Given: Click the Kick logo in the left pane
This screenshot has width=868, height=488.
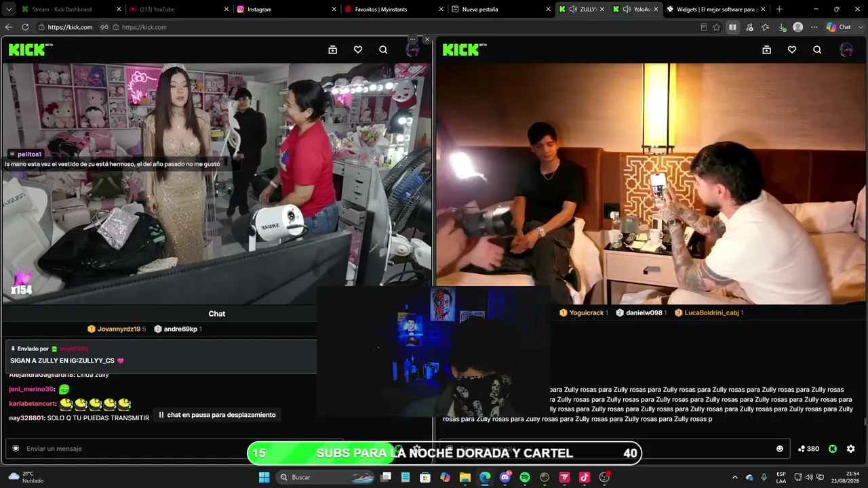Looking at the screenshot, I should [31, 49].
